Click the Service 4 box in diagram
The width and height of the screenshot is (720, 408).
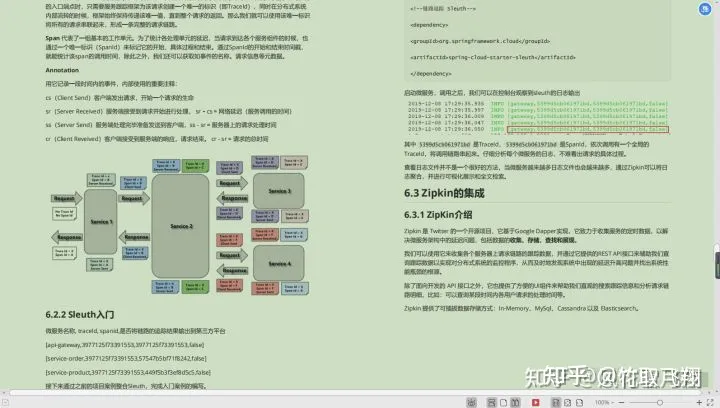(x=279, y=263)
